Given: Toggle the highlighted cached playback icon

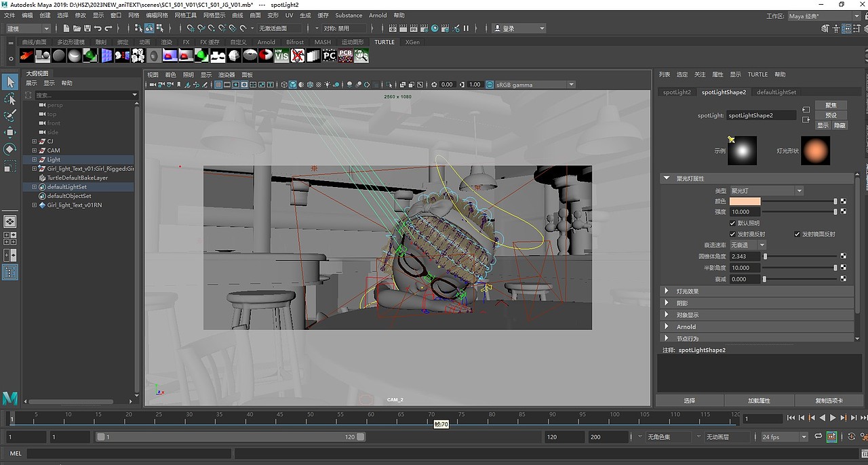Looking at the screenshot, I should [x=831, y=437].
